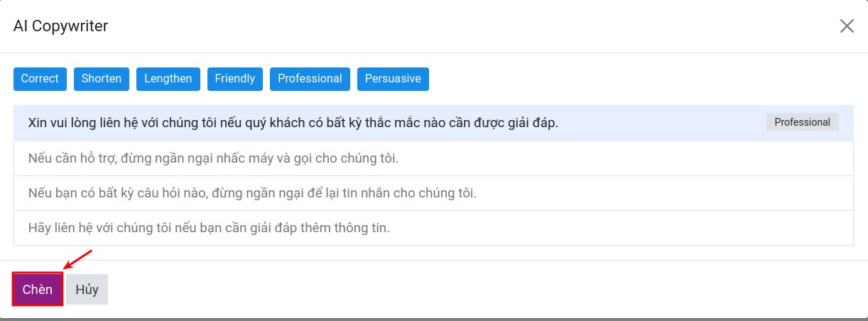Select suggestion 'Nếu cần hỗ trợ, đừng ngần ngại nhấc máy'
The width and height of the screenshot is (868, 321).
tap(433, 158)
